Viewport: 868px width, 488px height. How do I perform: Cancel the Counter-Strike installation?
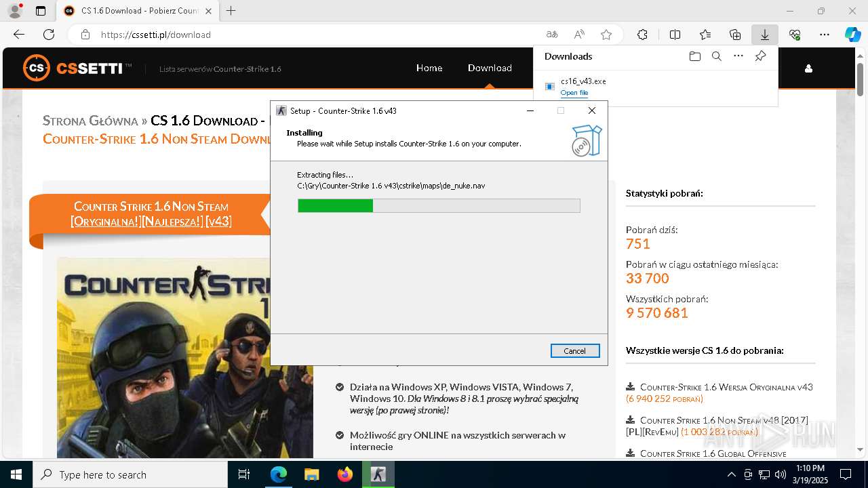click(575, 350)
